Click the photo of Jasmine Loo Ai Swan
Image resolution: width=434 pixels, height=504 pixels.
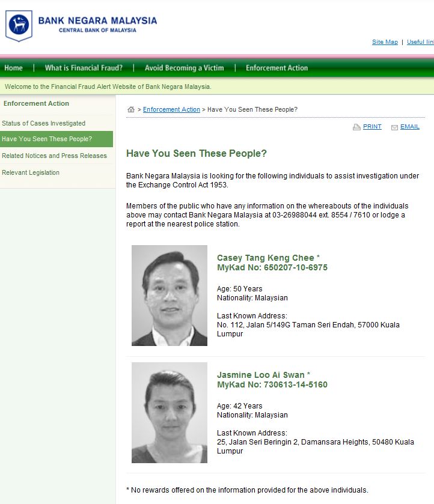coord(170,413)
